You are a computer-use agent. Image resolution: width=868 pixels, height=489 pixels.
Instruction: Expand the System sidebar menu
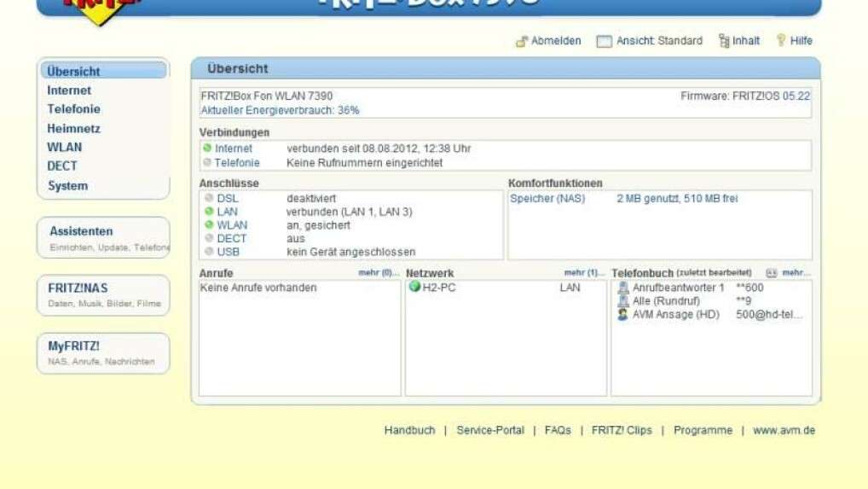click(x=67, y=185)
